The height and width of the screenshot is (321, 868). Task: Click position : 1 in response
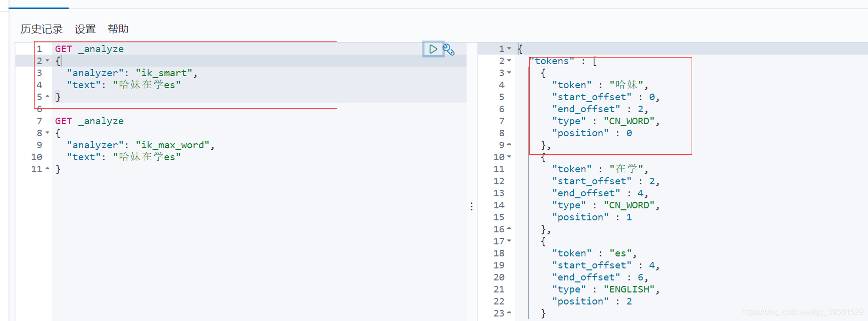(x=592, y=217)
